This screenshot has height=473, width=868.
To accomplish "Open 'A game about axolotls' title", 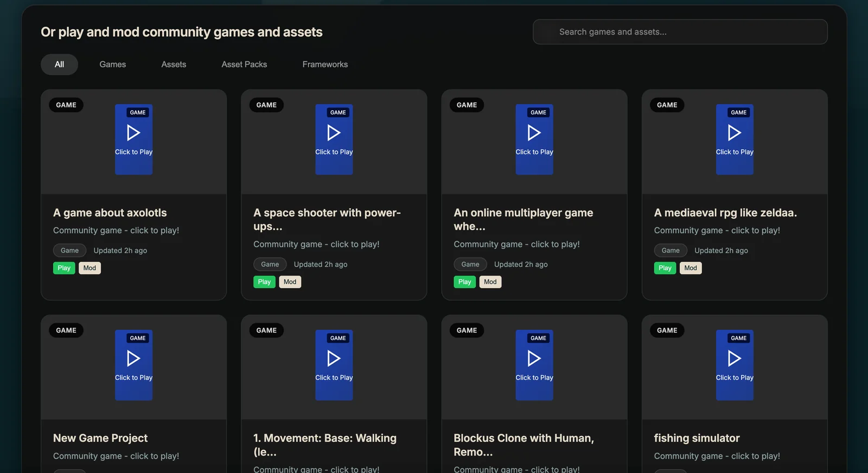I will pyautogui.click(x=110, y=213).
